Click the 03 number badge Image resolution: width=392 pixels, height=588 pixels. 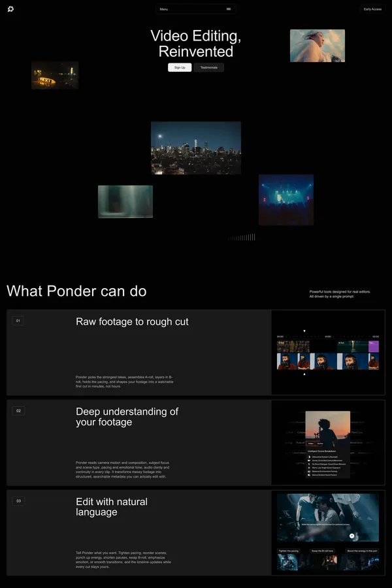pyautogui.click(x=18, y=500)
